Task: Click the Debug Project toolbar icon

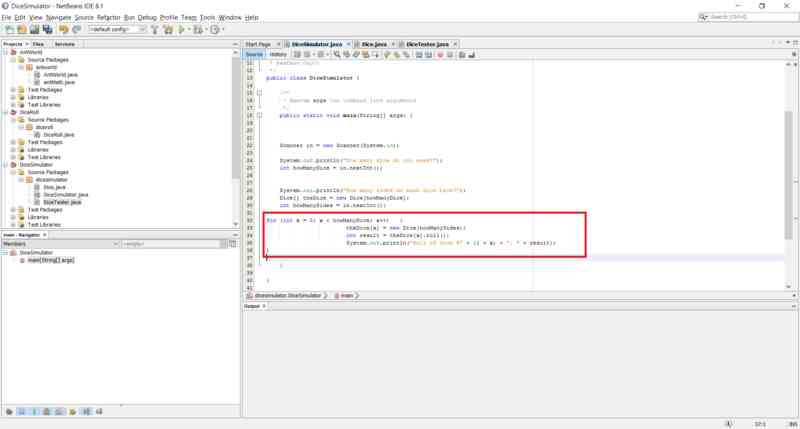Action: [197, 30]
